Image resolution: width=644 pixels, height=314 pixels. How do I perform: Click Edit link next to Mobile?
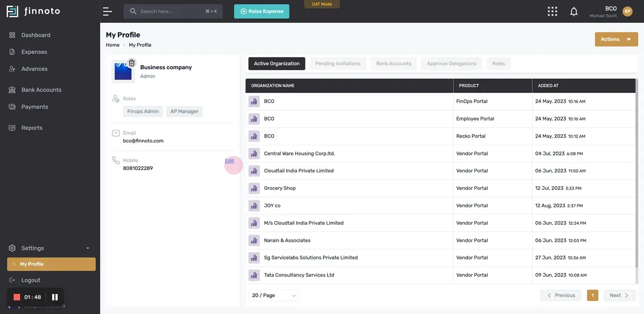click(229, 161)
